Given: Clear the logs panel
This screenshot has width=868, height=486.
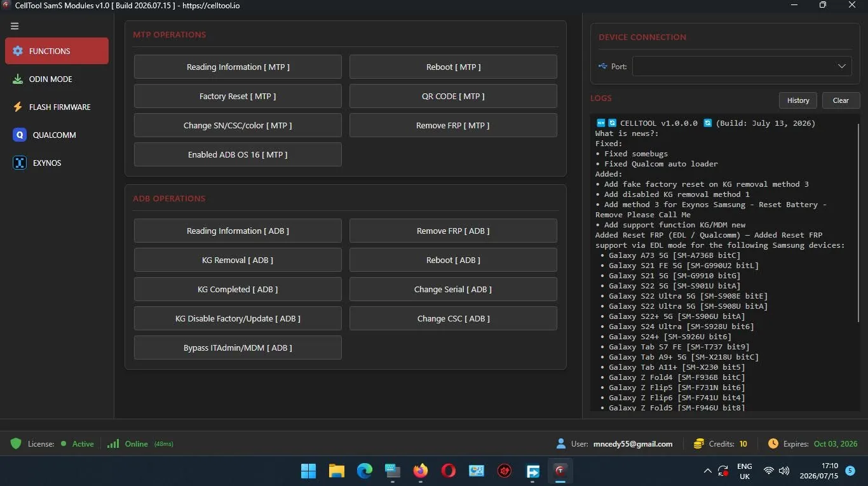Looking at the screenshot, I should 841,100.
